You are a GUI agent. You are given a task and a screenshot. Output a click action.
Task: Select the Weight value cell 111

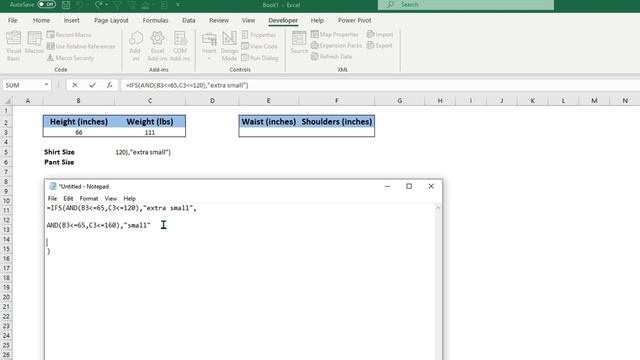coord(150,132)
